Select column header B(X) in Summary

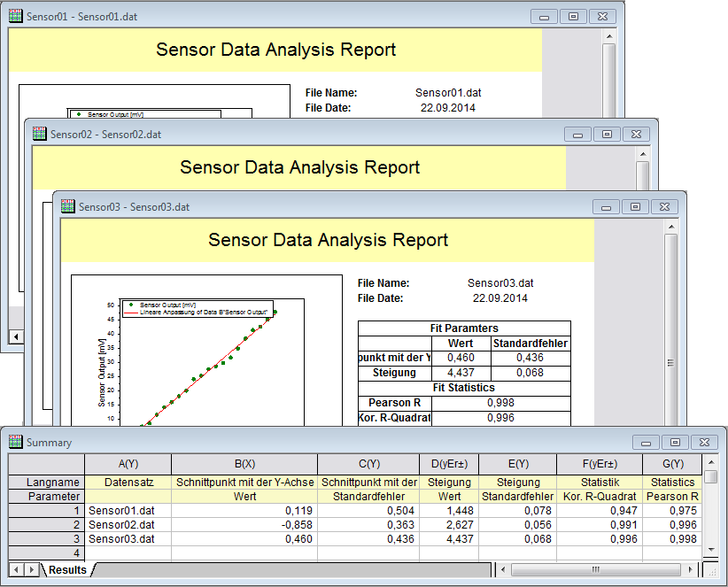[x=244, y=464]
